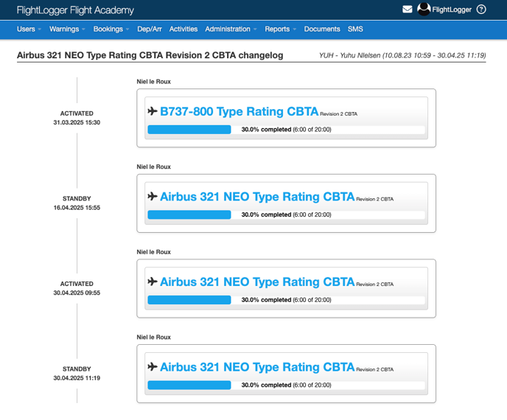Click progress bar in 16.04.2025 standby card
Image resolution: width=507 pixels, height=420 pixels.
tap(286, 214)
